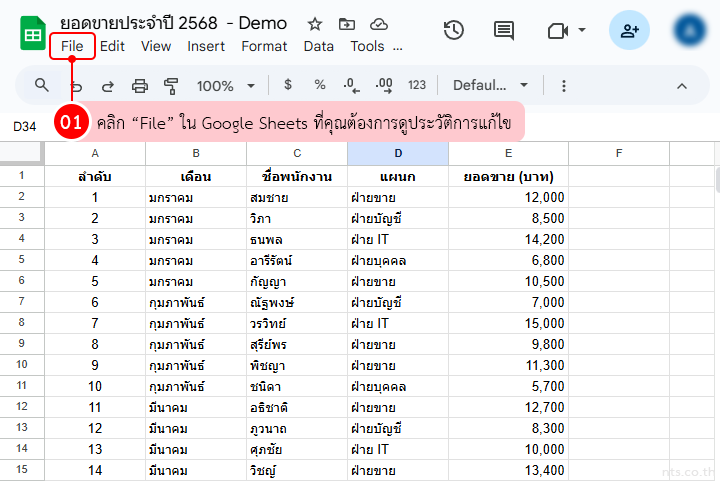Collapse the toolbar with chevron
This screenshot has width=720, height=481.
point(682,86)
